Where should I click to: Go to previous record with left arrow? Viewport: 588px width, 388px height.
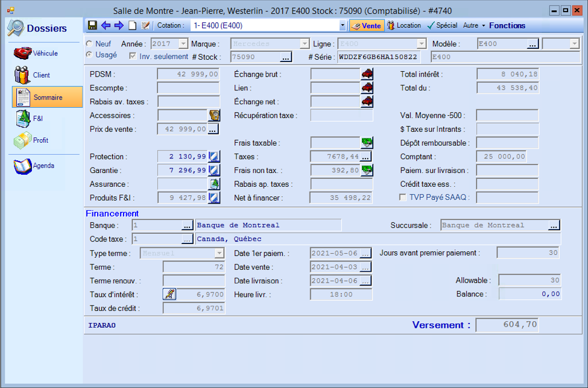coord(106,25)
